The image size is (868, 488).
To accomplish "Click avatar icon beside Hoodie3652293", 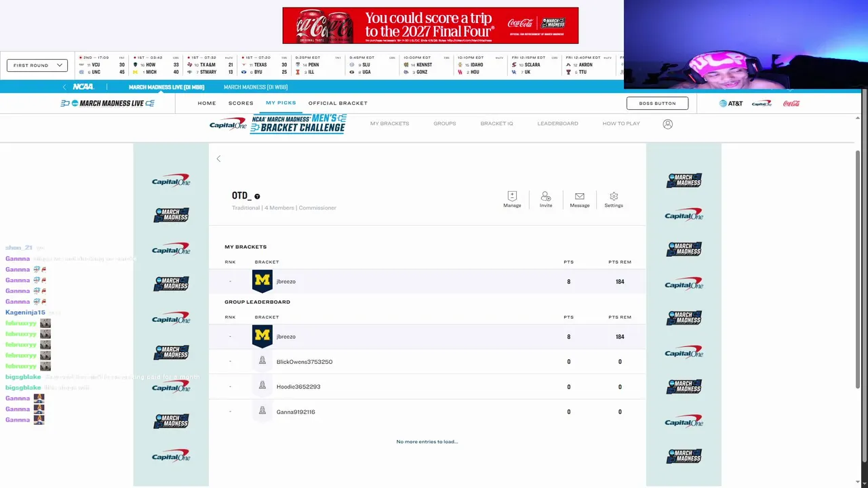I will (262, 386).
